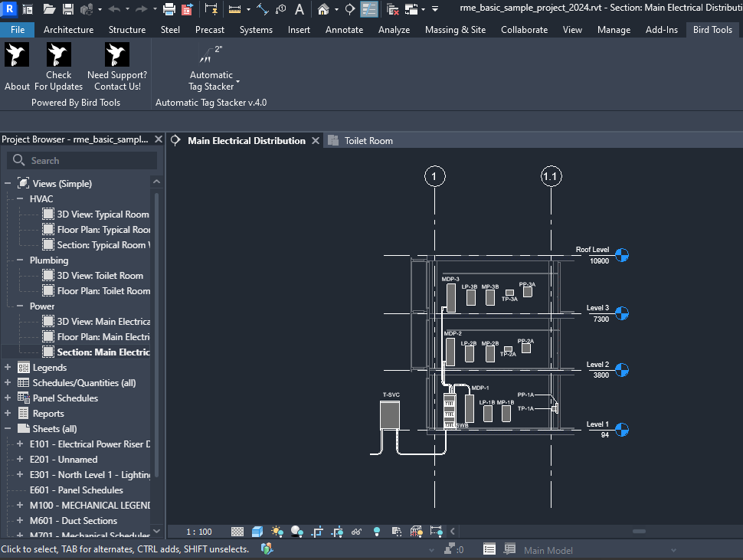This screenshot has width=743, height=560.
Task: Click Need Support? Contact Us! button
Action: [x=117, y=67]
